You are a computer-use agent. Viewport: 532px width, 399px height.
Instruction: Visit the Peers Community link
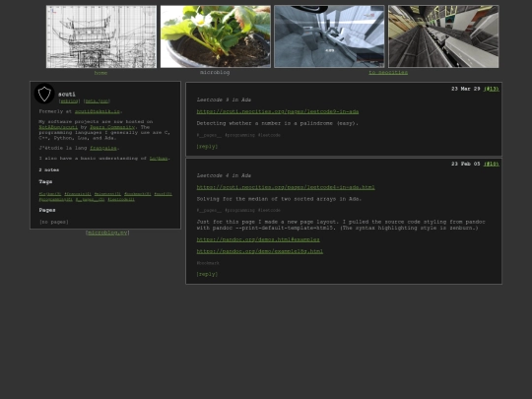(x=112, y=127)
